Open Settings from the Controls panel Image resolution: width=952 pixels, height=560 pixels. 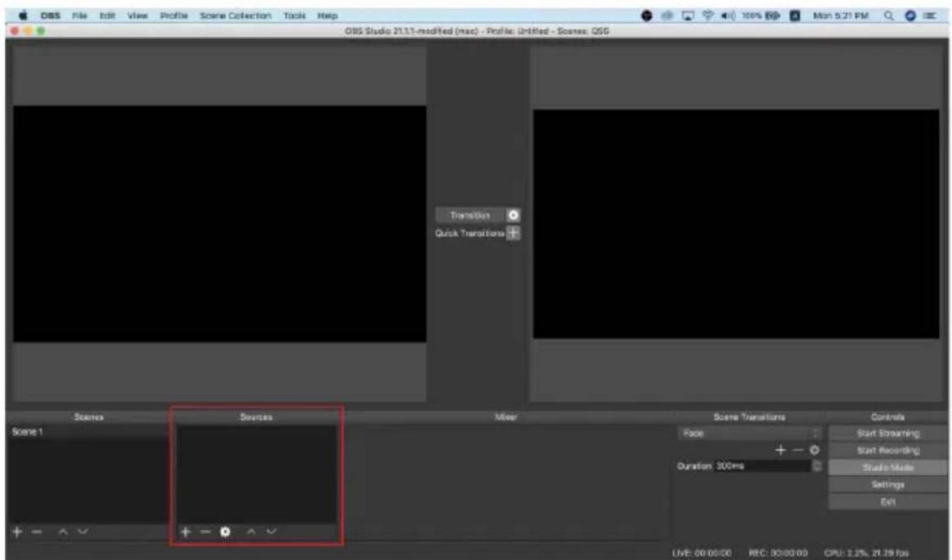[888, 484]
